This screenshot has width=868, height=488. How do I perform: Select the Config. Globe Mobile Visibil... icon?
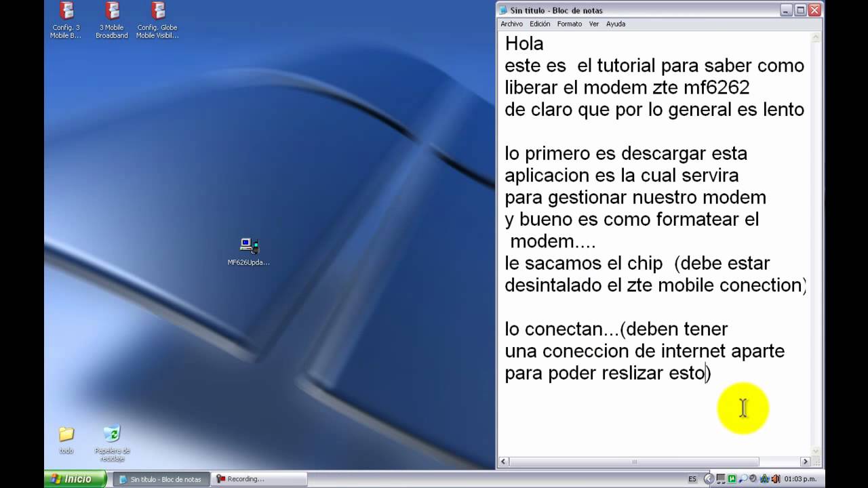point(157,20)
